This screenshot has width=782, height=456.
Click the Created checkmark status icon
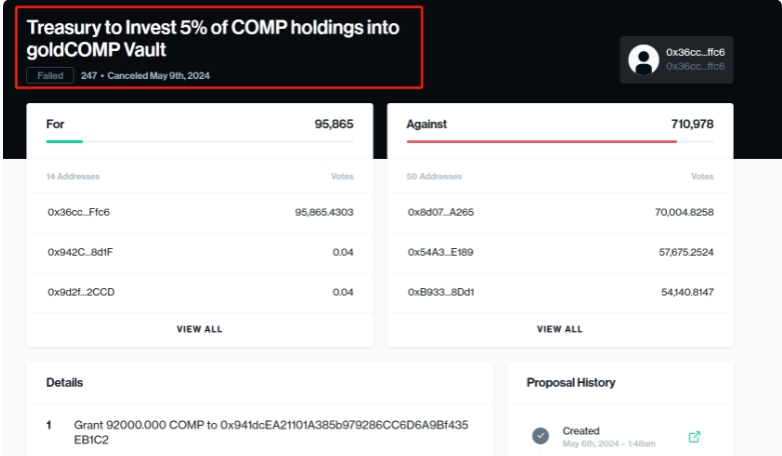point(540,436)
